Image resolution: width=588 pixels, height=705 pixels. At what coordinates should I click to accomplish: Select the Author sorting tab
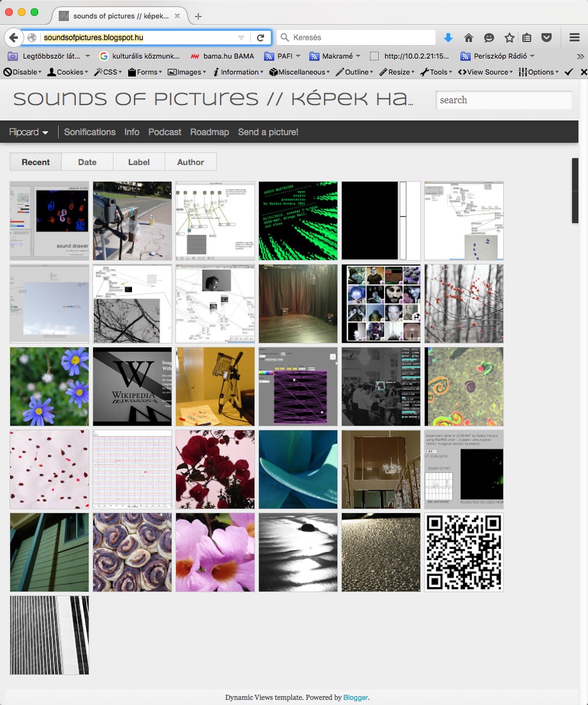point(190,162)
